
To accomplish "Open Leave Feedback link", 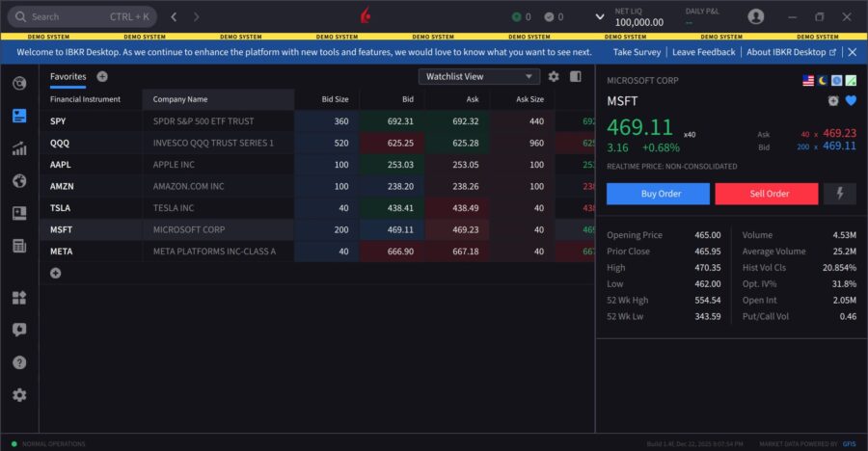I will [x=704, y=52].
